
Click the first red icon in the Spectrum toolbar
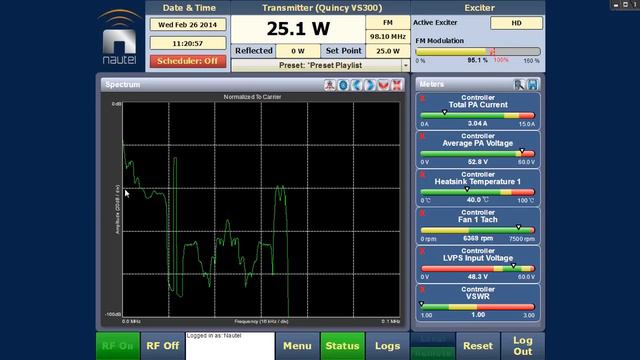click(330, 85)
